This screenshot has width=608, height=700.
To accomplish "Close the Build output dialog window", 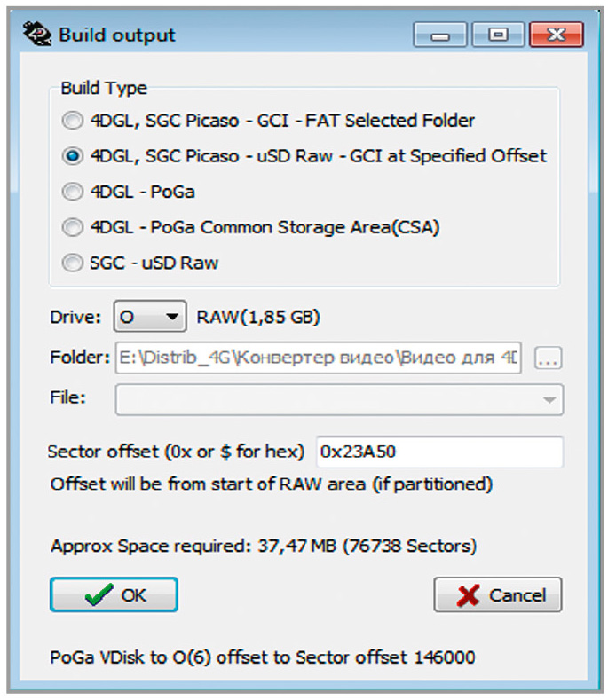I will [557, 35].
